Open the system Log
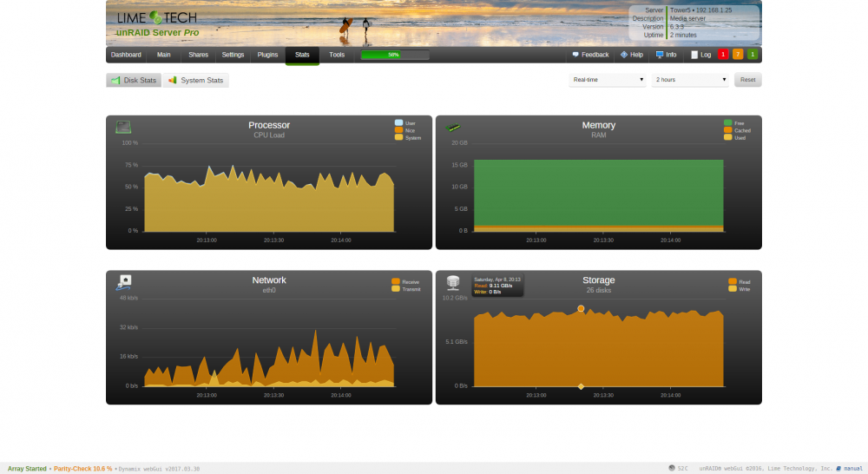This screenshot has width=868, height=474. click(x=700, y=55)
